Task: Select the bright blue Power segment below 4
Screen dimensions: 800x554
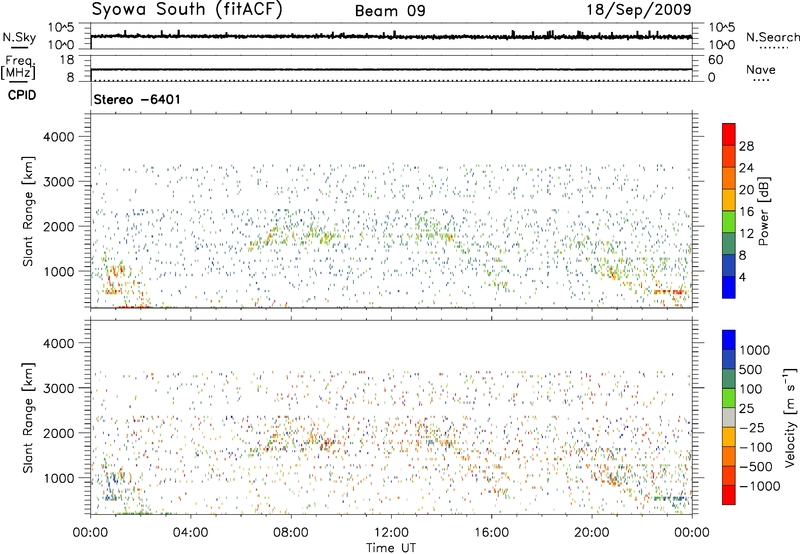Action: pyautogui.click(x=729, y=287)
